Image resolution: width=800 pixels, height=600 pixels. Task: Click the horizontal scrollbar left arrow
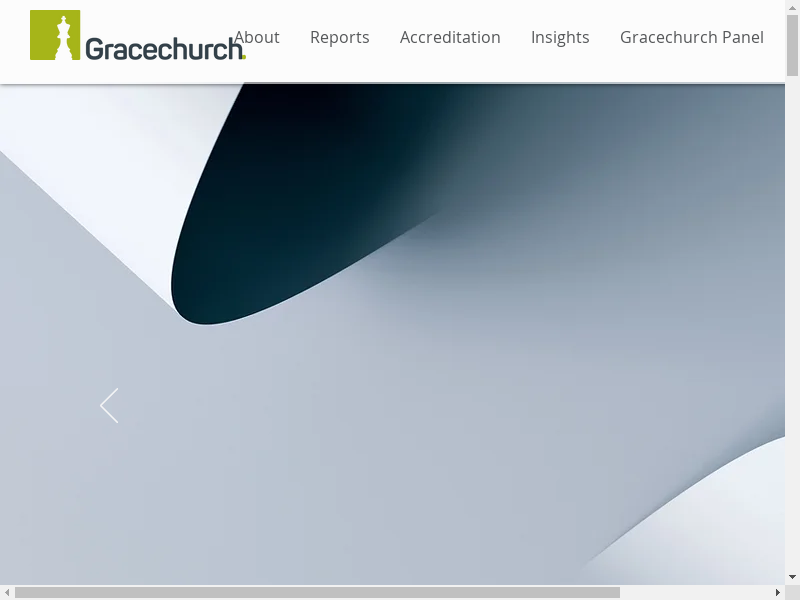click(x=7, y=592)
